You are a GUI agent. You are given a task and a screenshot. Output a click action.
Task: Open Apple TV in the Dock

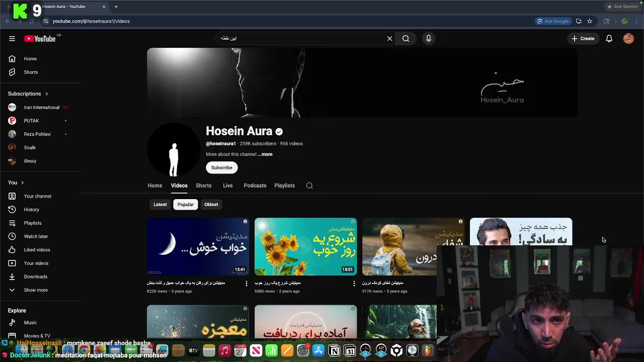[x=193, y=351]
